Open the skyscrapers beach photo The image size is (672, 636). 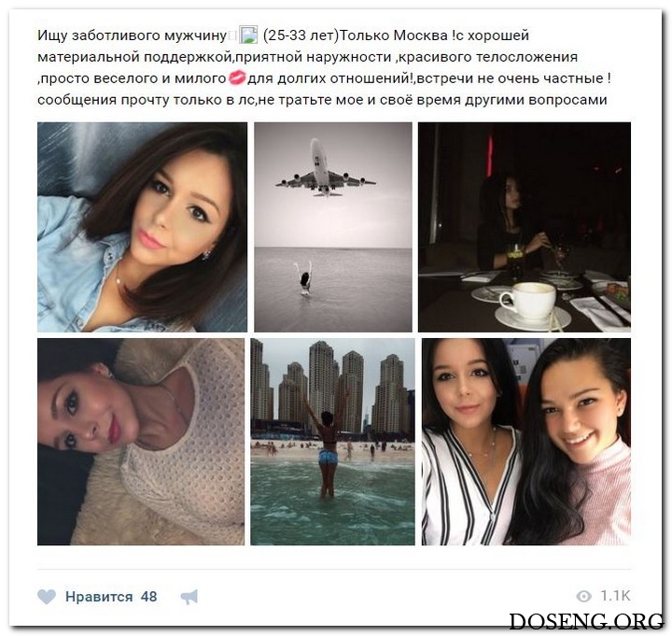tap(332, 442)
